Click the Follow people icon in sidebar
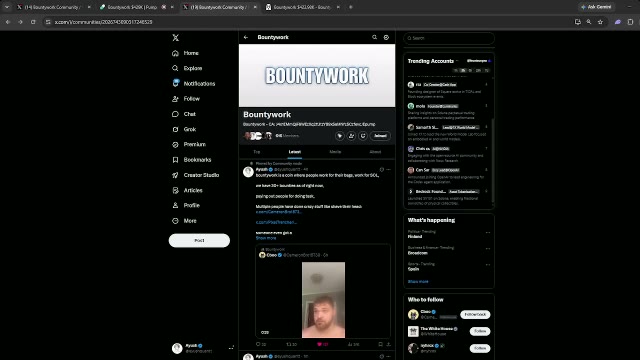 (x=176, y=99)
